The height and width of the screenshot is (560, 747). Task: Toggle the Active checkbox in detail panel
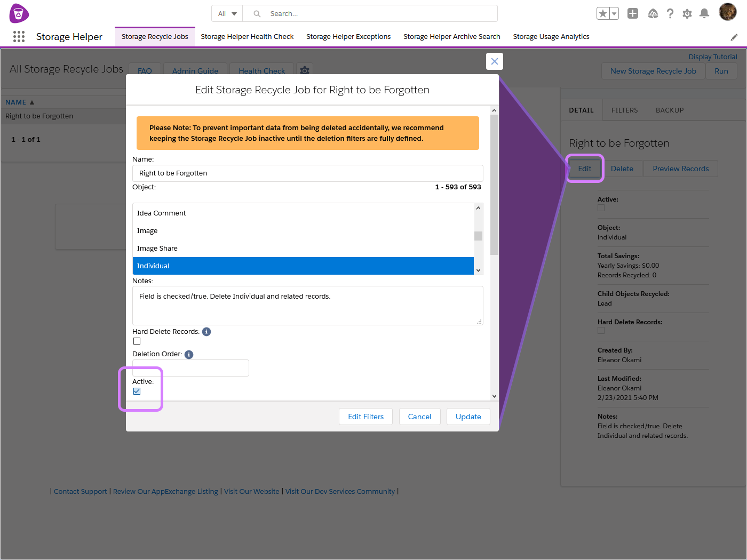point(601,208)
